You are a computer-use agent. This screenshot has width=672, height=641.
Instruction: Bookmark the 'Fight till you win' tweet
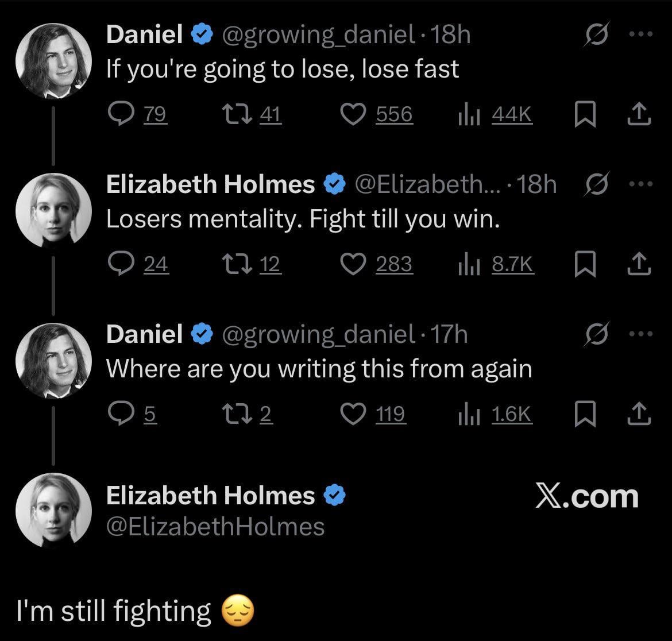pos(583,264)
